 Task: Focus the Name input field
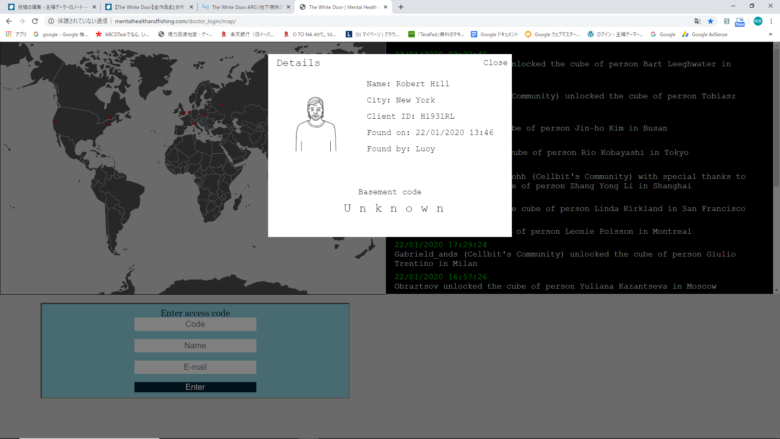(x=195, y=346)
